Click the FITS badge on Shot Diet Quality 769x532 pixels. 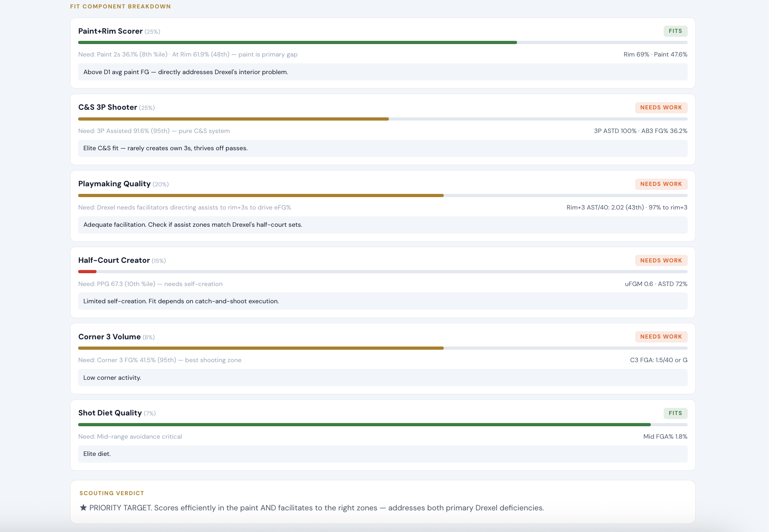click(x=675, y=413)
